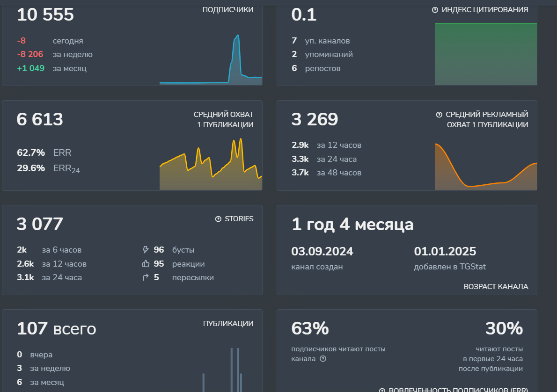Click the -8 206 за неделю value

(x=30, y=54)
